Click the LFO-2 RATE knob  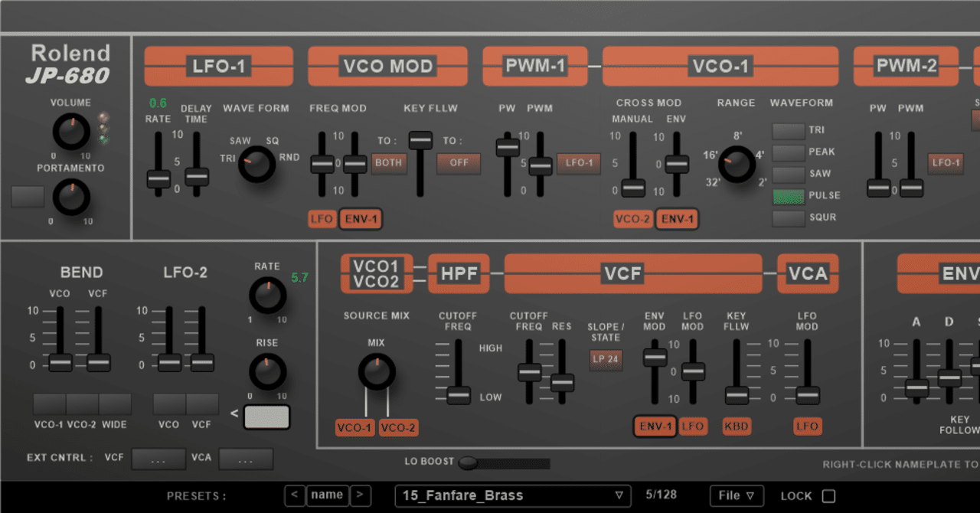pyautogui.click(x=268, y=295)
